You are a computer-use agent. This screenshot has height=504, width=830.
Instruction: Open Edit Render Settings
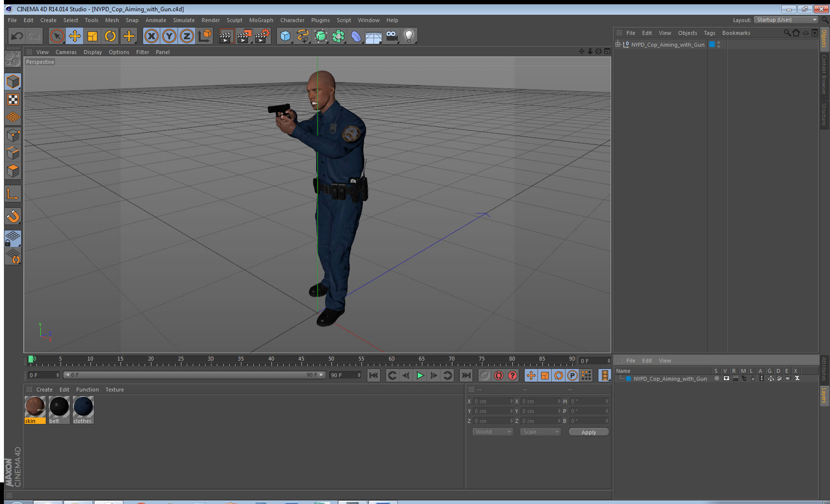tap(263, 36)
